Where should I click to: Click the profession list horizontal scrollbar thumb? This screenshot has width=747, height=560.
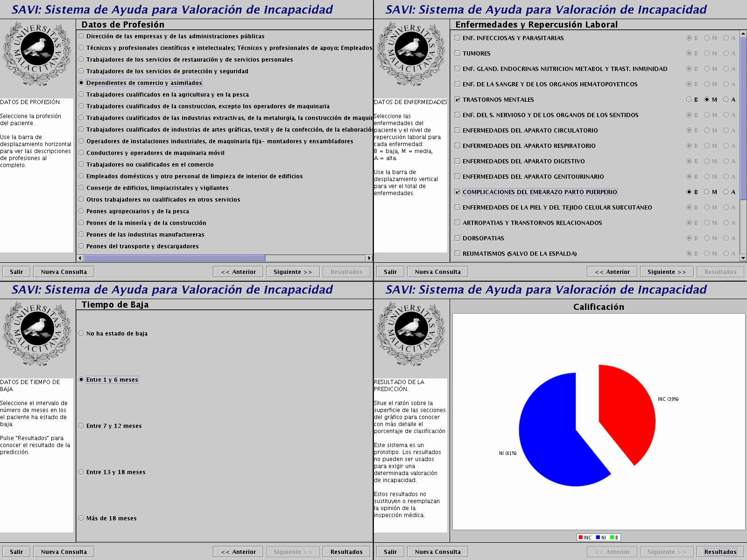[x=174, y=258]
